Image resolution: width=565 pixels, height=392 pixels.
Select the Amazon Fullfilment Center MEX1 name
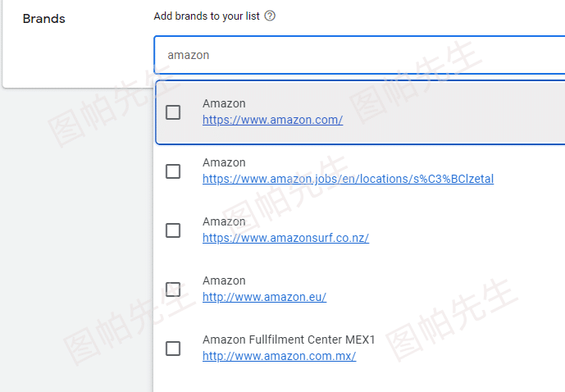click(289, 340)
